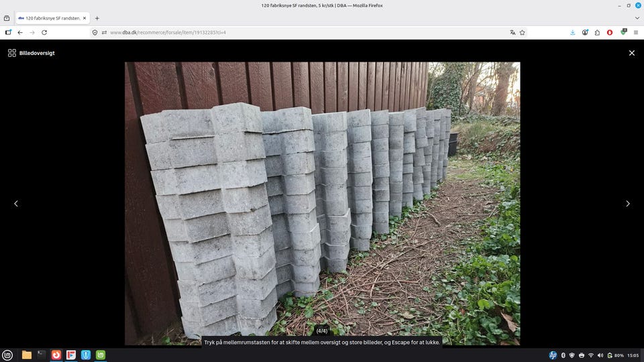
Task: Open the Billedoversigt image grid overview
Action: pos(32,53)
